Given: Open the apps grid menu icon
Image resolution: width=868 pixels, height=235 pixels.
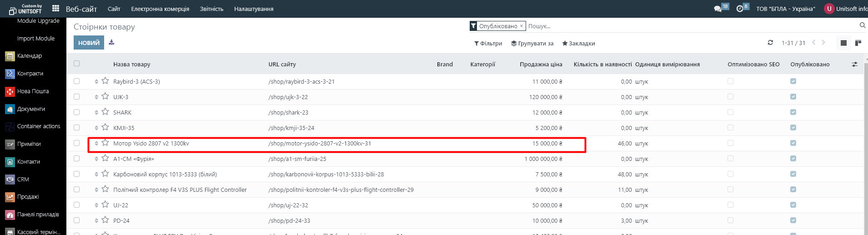Looking at the screenshot, I should click(x=55, y=8).
